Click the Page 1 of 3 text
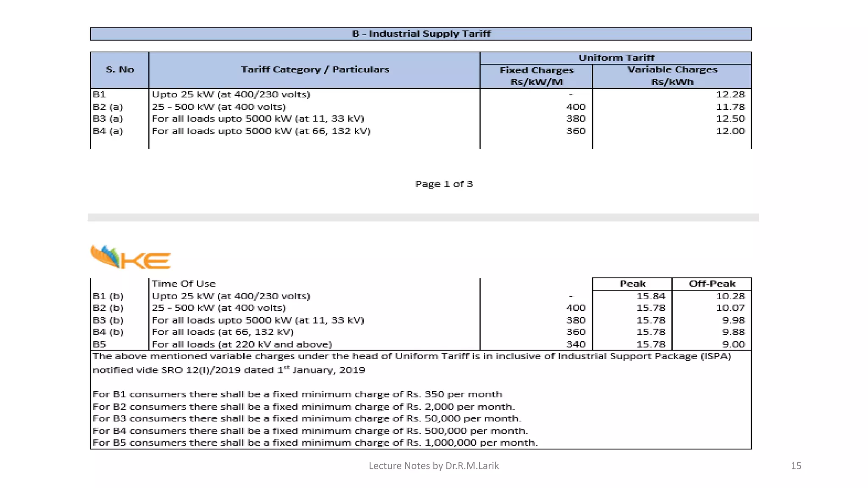The image size is (868, 488). [x=444, y=184]
